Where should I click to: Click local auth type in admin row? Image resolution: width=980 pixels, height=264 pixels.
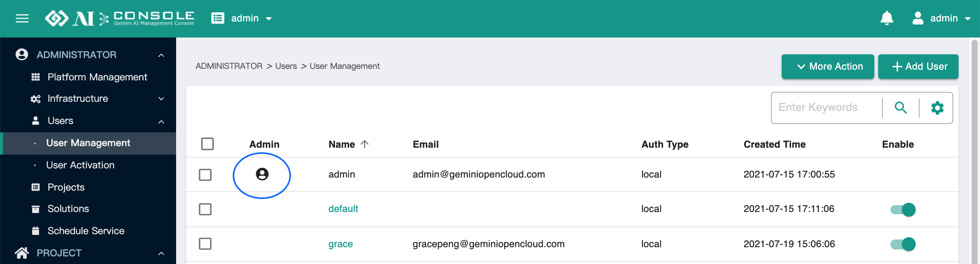point(651,174)
